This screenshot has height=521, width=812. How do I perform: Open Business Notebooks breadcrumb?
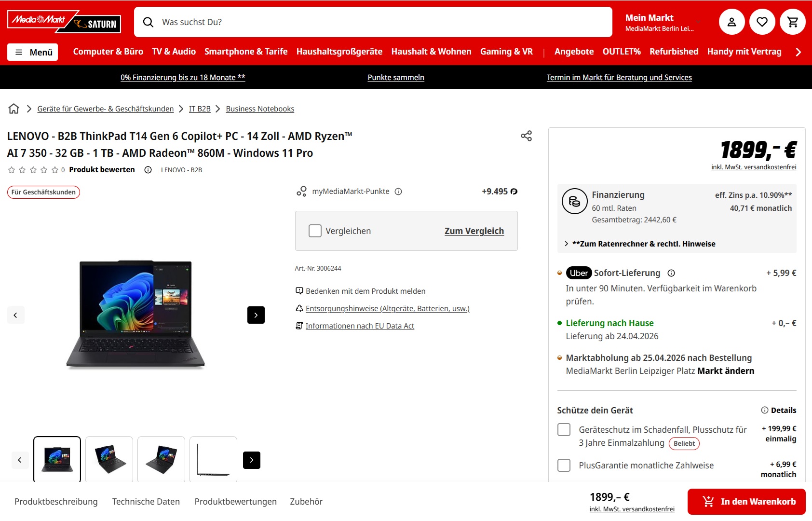[x=260, y=109]
